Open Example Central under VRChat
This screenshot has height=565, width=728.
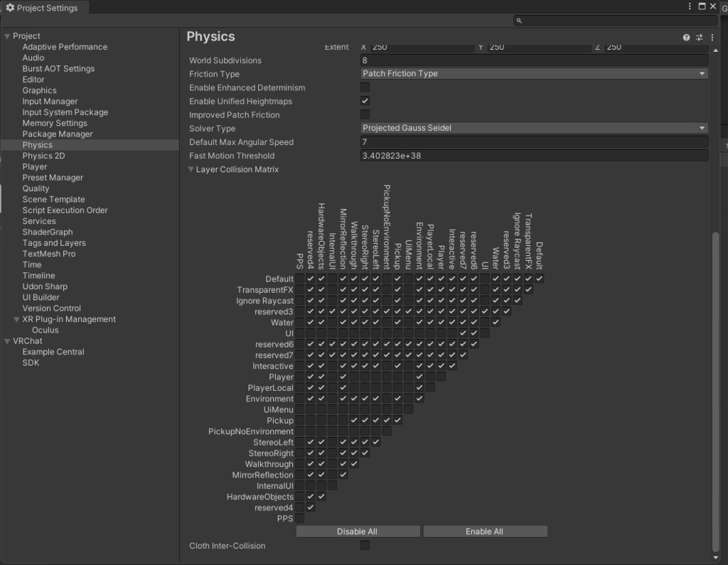click(53, 352)
